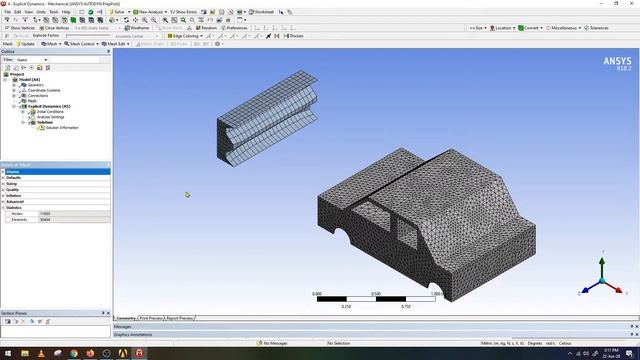
Task: Expand the Quality details group
Action: (3, 189)
